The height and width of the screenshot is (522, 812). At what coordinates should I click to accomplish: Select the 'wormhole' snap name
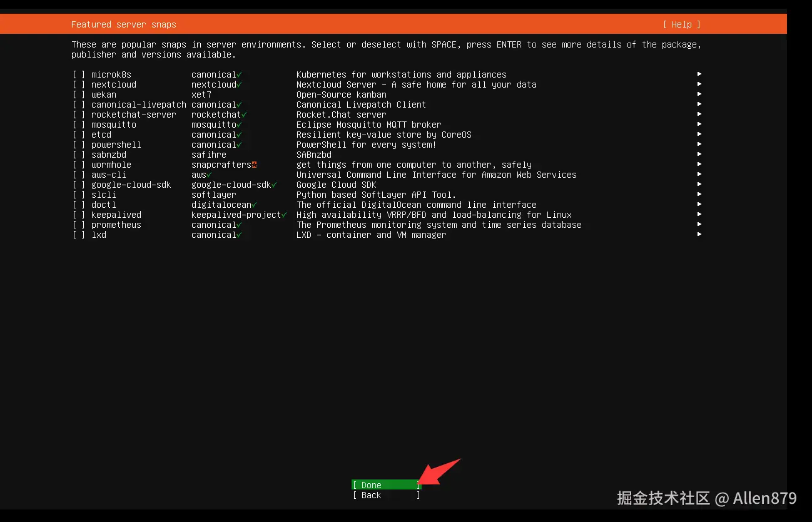(111, 165)
